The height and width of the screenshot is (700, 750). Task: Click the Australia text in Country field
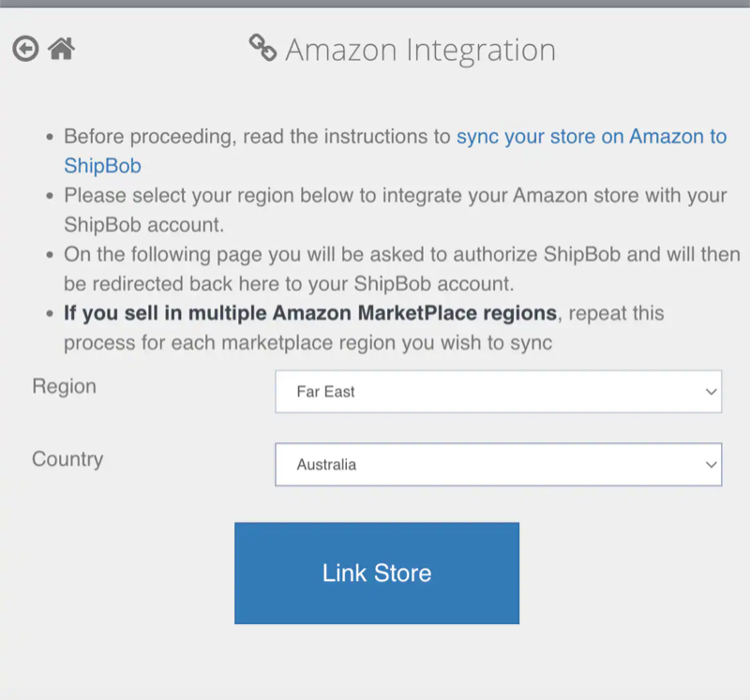click(x=328, y=464)
